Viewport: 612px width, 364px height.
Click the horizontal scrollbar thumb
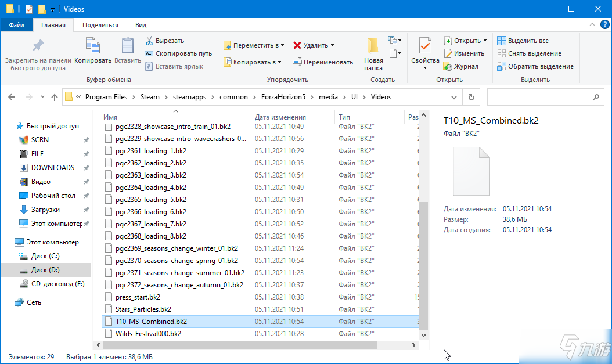(x=240, y=345)
